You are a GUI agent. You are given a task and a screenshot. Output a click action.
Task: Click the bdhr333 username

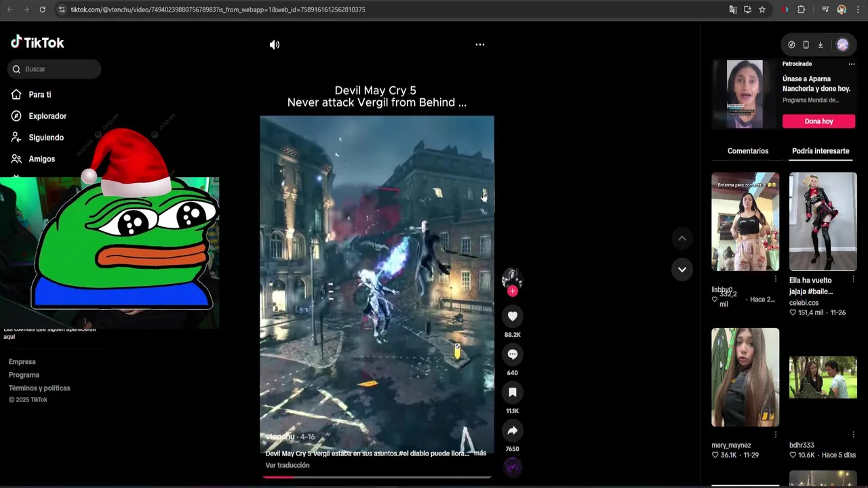[802, 445]
